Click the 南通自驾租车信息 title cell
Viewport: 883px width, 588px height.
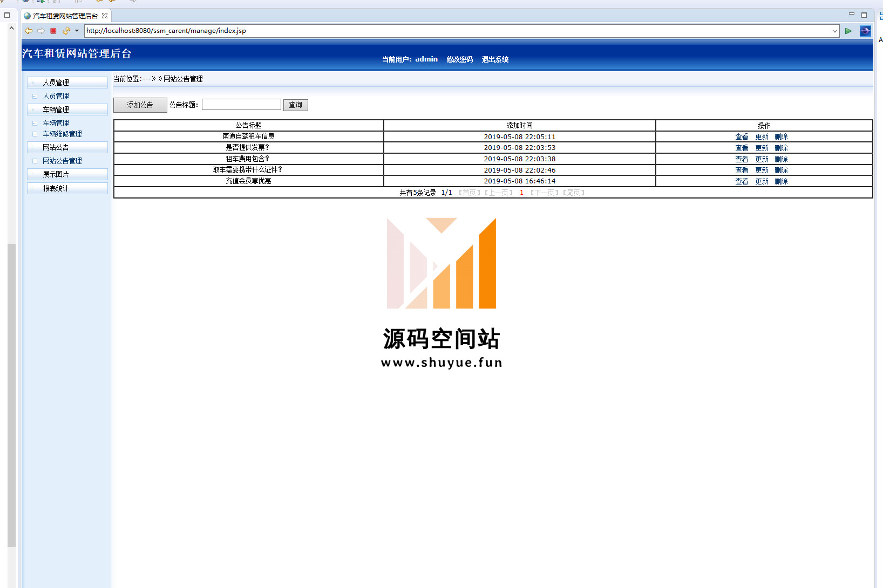pos(249,136)
